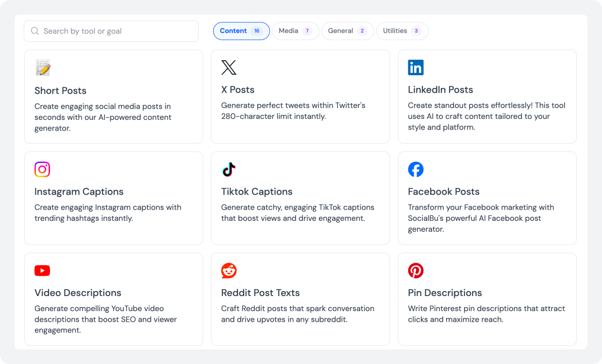Click the text 'Generate perfect tweets within Twitter's'

click(x=293, y=105)
